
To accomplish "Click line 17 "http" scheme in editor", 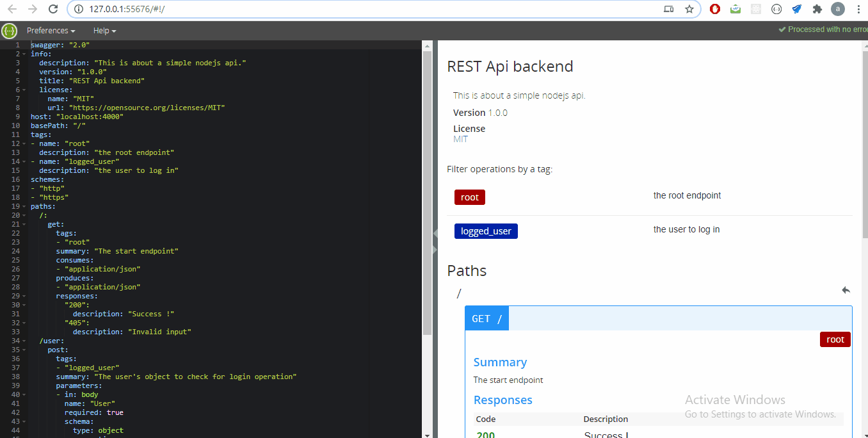I will [47, 188].
